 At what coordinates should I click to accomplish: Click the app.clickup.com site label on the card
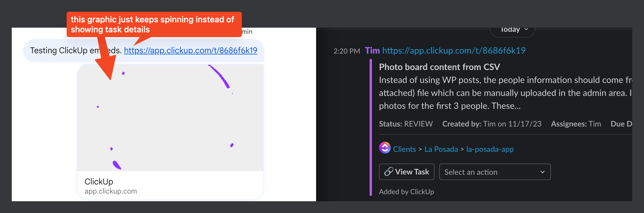(x=110, y=191)
